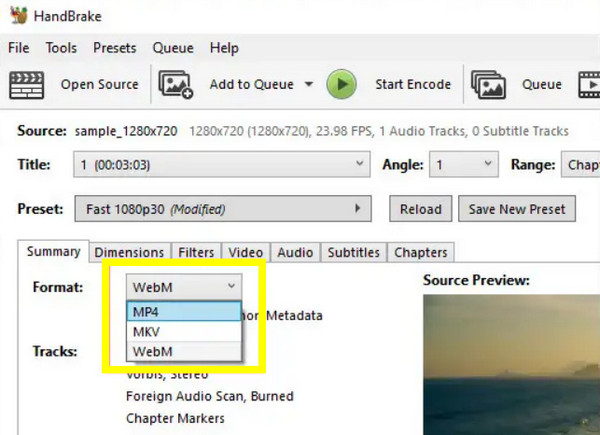Click the Source Preview thumbnail image
This screenshot has height=435, width=600.
[512, 365]
